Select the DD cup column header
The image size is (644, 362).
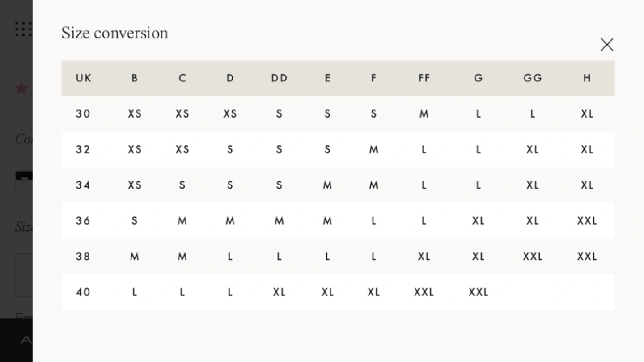coord(279,78)
